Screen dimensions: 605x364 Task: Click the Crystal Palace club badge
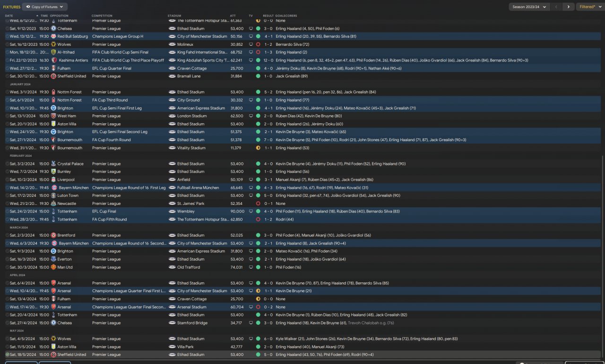53,164
